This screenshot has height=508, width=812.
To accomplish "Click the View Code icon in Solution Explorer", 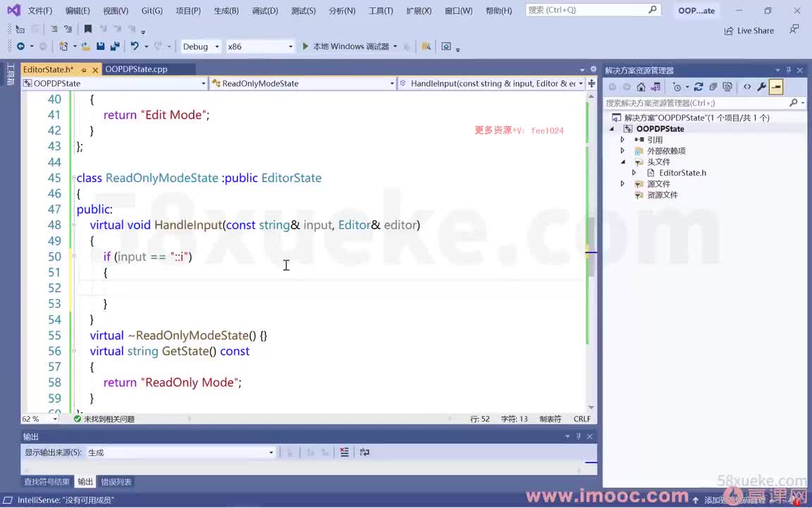I will pyautogui.click(x=746, y=87).
